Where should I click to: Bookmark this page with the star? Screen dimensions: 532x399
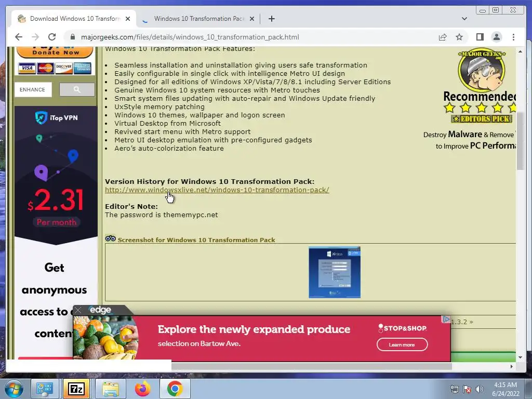pos(459,37)
